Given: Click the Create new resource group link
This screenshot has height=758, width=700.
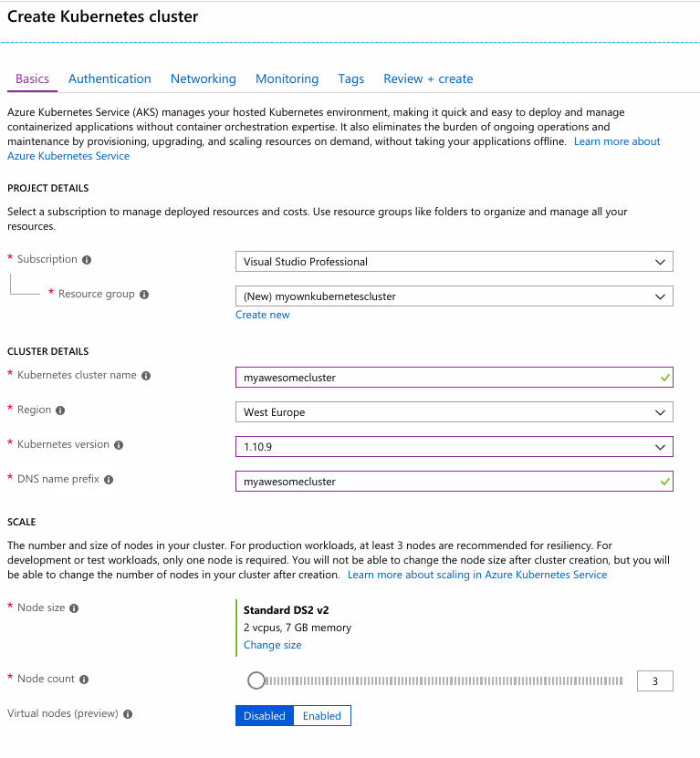Looking at the screenshot, I should point(262,315).
